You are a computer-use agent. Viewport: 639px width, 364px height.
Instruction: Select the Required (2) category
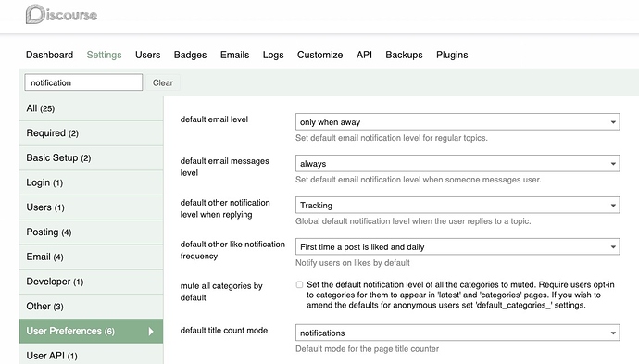tap(91, 133)
